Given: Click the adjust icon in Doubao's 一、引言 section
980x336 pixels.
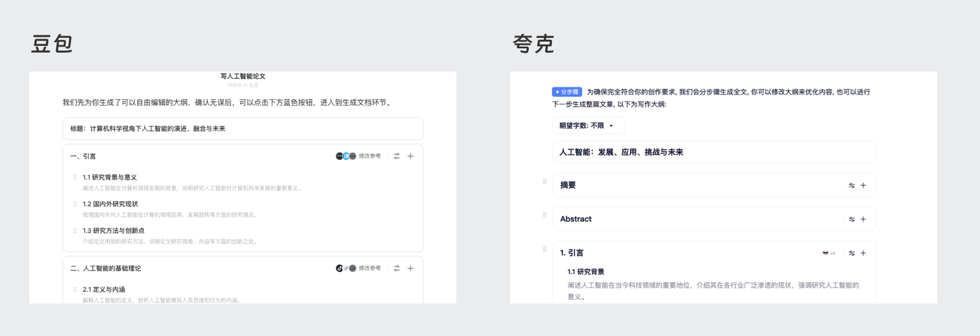Looking at the screenshot, I should (x=396, y=156).
